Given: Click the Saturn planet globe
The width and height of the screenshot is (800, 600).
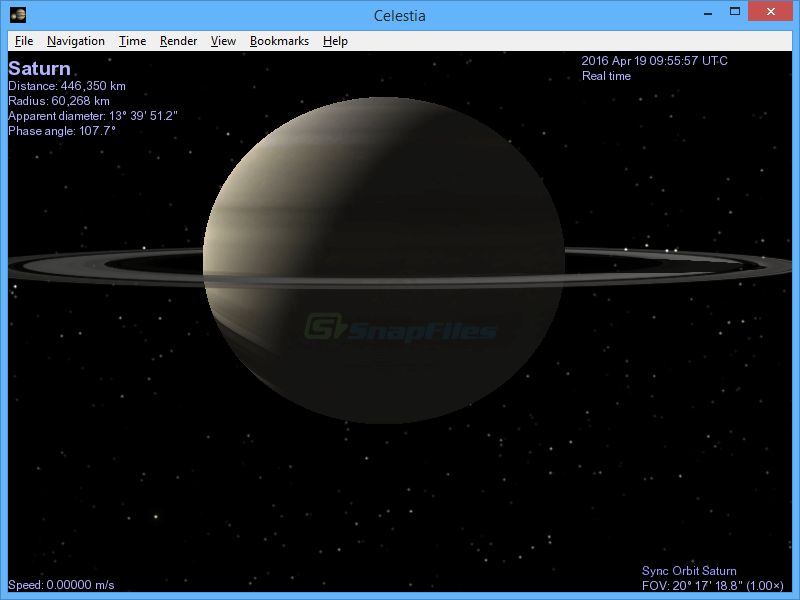Looking at the screenshot, I should pos(384,260).
